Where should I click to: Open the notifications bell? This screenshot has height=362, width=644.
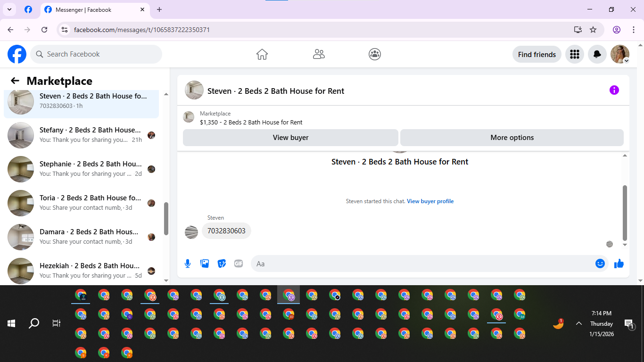[597, 54]
